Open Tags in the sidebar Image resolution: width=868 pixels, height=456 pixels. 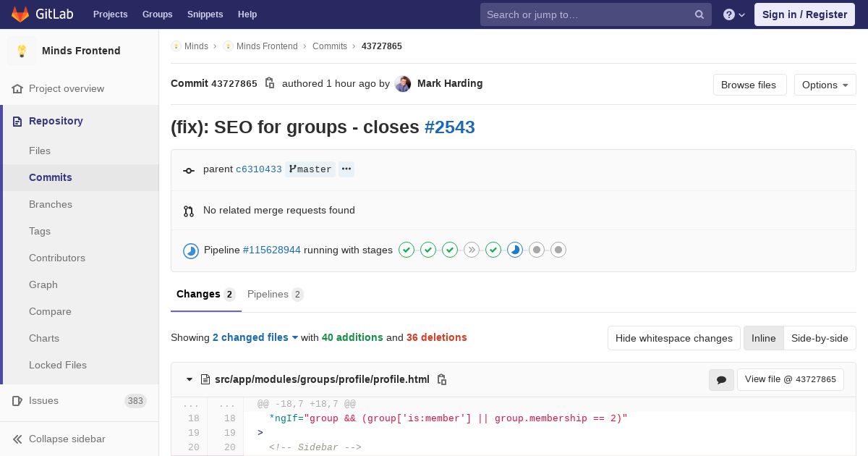click(x=40, y=231)
